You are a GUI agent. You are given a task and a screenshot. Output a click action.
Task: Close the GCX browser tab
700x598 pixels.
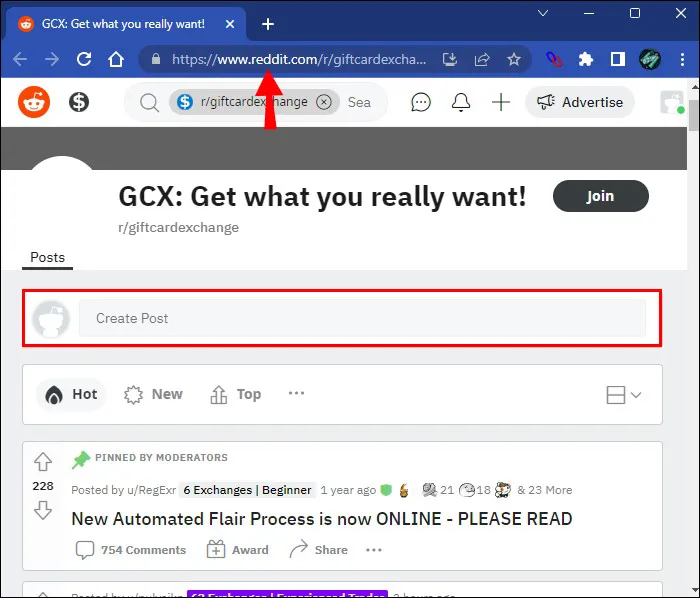click(x=230, y=24)
